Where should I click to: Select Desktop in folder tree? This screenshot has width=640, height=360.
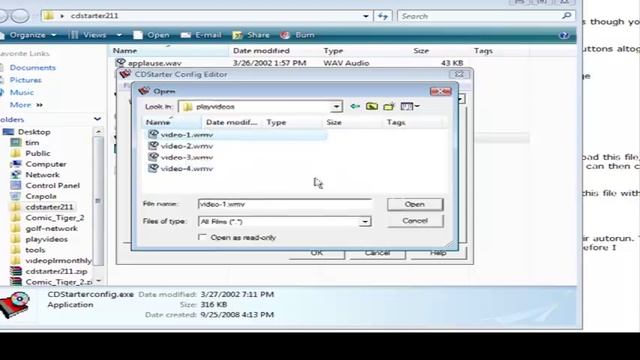pos(34,132)
